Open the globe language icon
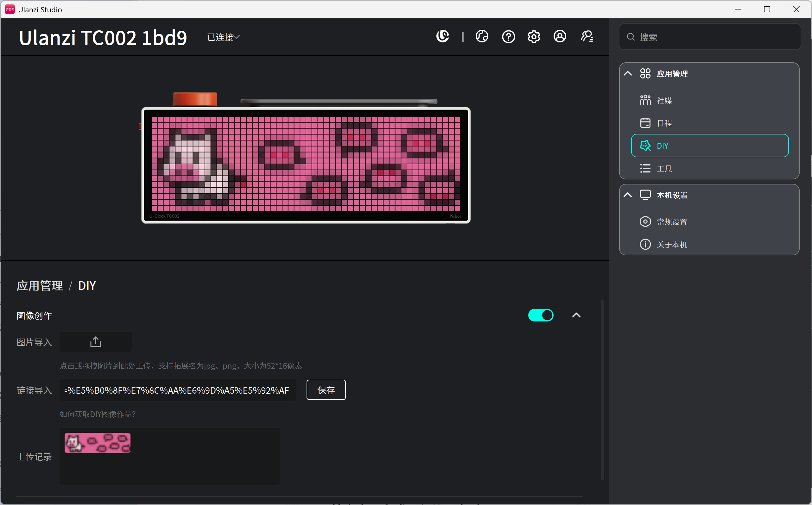Image resolution: width=812 pixels, height=505 pixels. [x=482, y=36]
